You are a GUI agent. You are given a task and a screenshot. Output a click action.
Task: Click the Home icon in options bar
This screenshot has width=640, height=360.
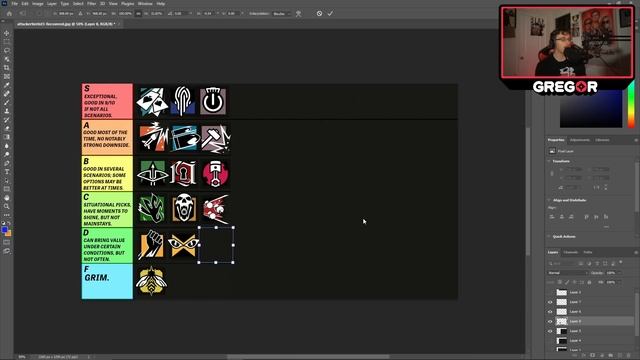9,13
